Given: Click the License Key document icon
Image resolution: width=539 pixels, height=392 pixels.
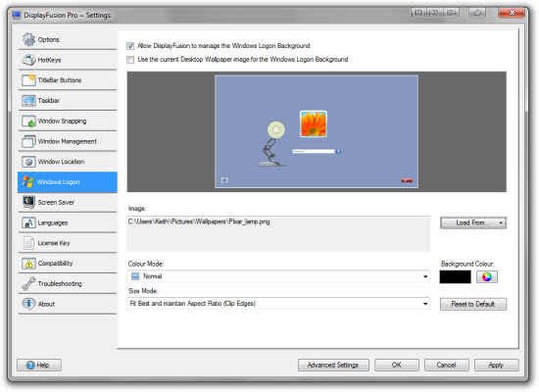Looking at the screenshot, I should (28, 243).
